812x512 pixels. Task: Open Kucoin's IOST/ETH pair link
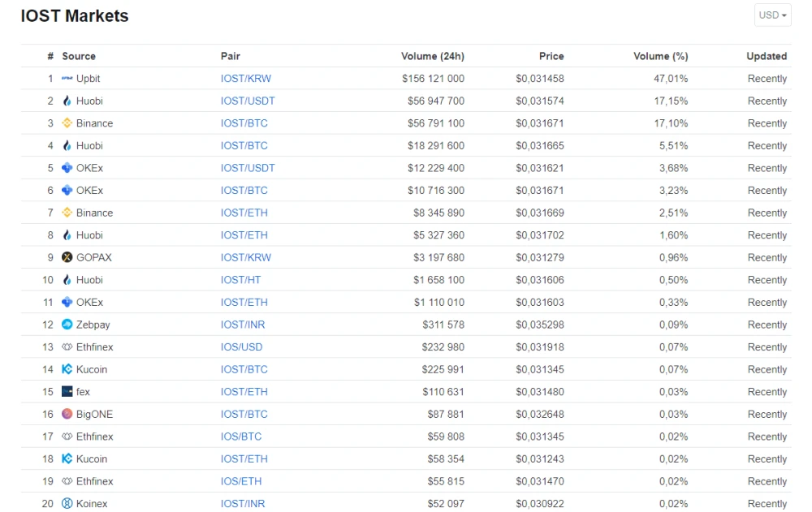244,458
